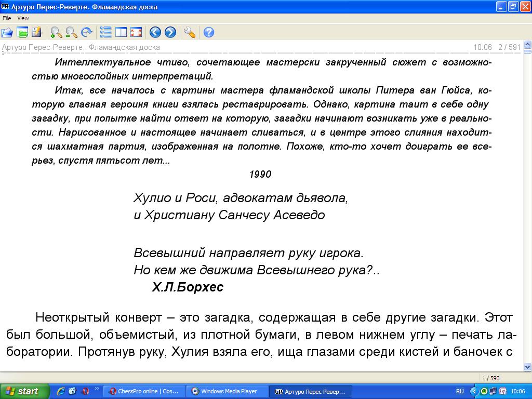Toggle the two-column page layout icon
Screen dimensions: 532x399
tap(121, 33)
